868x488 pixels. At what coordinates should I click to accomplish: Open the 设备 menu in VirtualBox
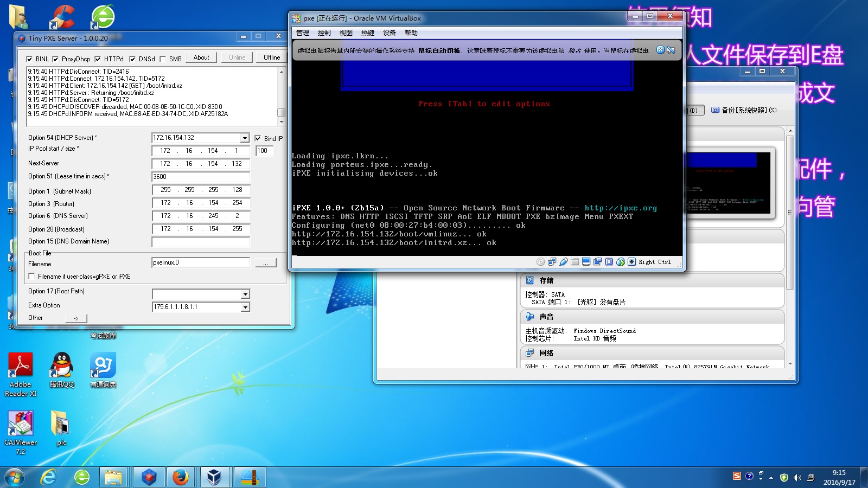[x=390, y=33]
